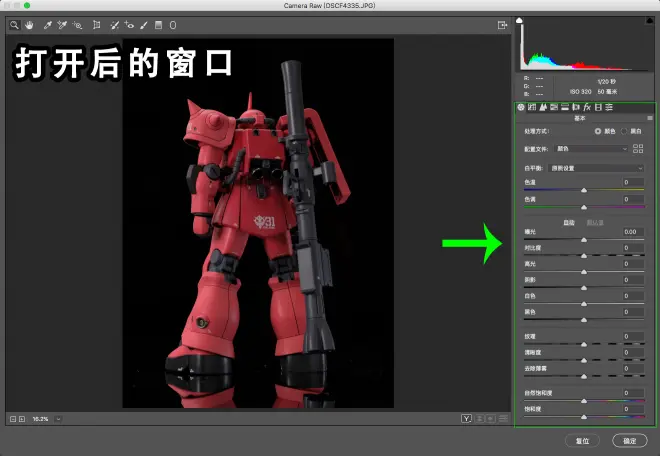Screen dimensions: 660x456
Task: Open the zoom level dropdown showing 16.2%
Action: click(59, 419)
